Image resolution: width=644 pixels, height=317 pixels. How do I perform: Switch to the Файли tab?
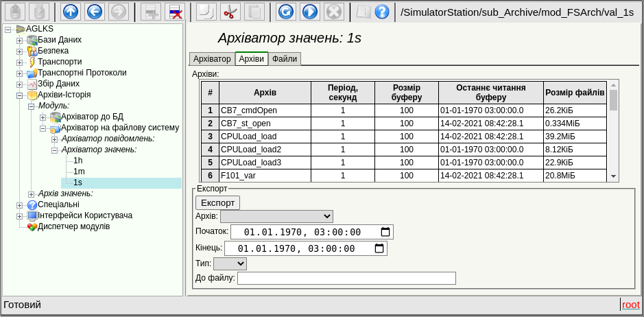[x=285, y=59]
